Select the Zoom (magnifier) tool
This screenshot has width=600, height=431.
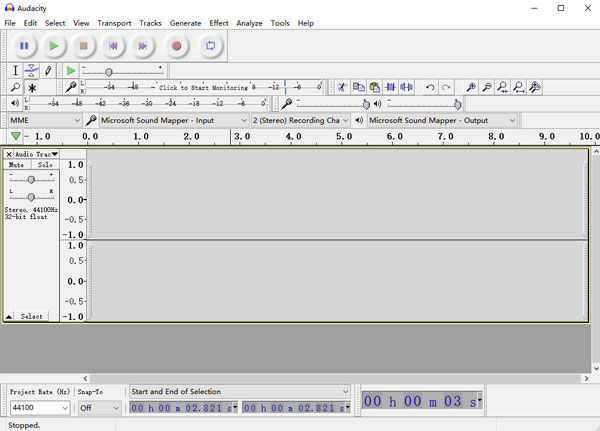tap(15, 88)
